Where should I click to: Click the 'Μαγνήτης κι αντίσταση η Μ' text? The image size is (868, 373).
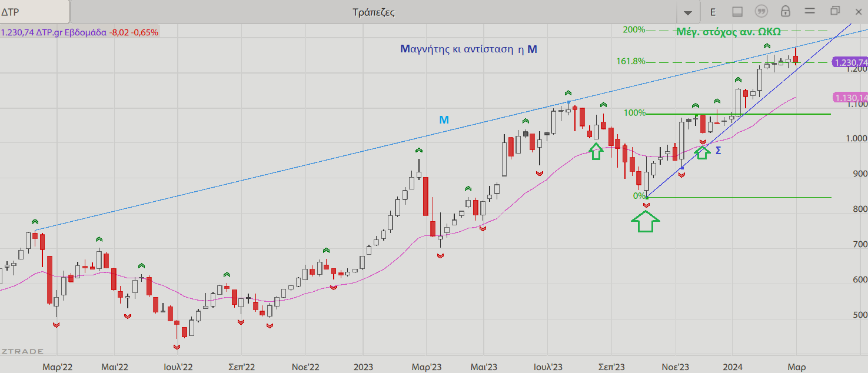point(468,49)
